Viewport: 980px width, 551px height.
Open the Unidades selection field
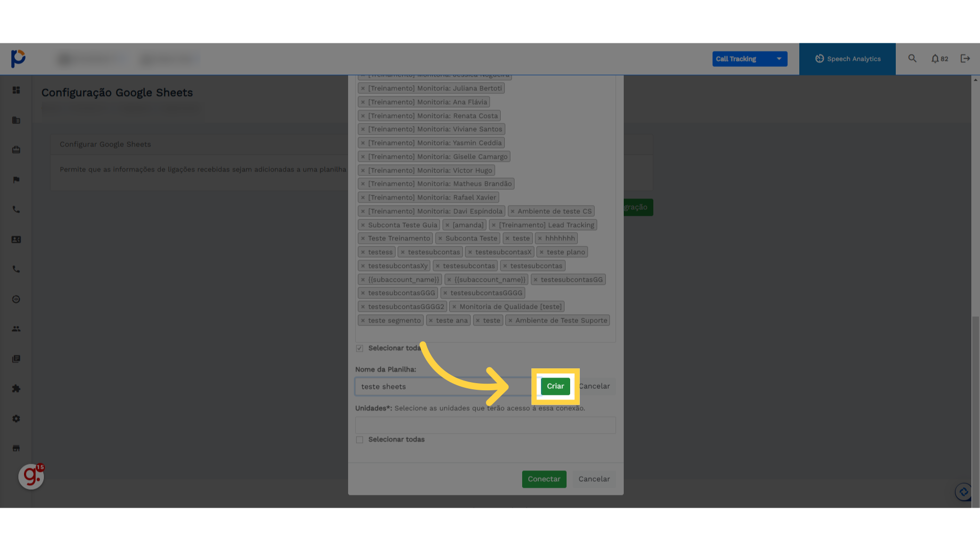pyautogui.click(x=485, y=425)
